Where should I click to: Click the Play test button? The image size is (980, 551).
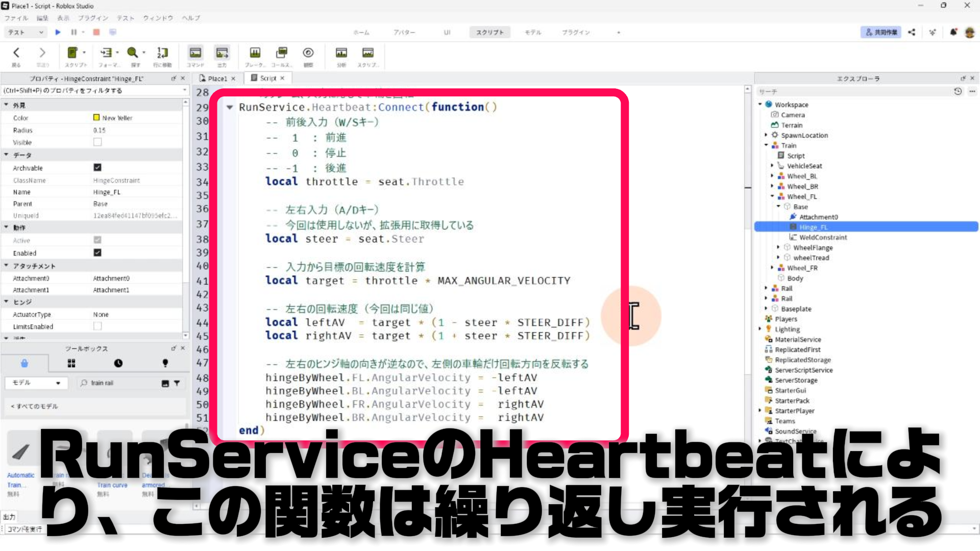click(58, 32)
